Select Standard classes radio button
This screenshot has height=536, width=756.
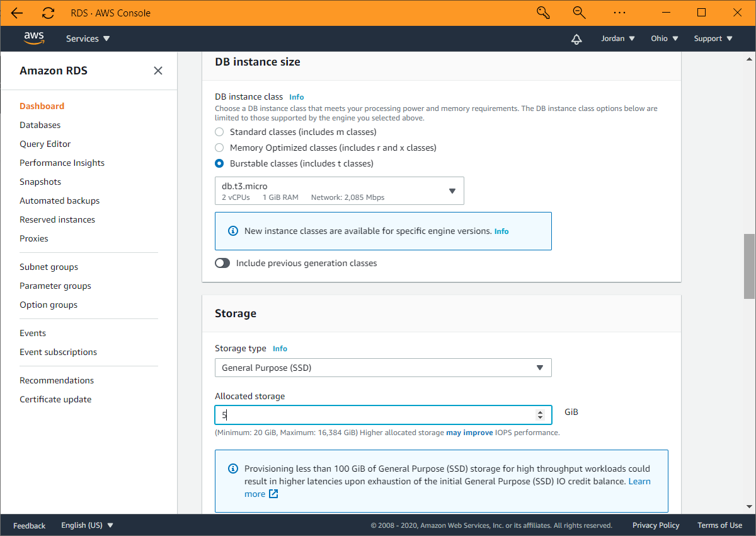(219, 132)
